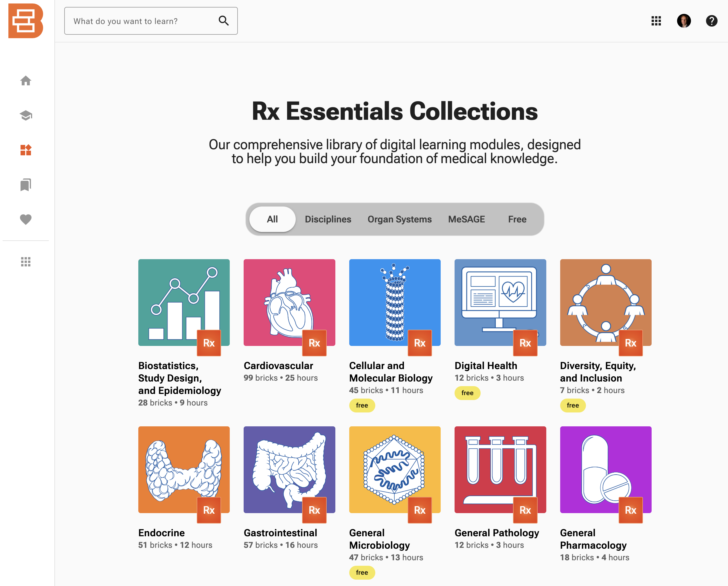Open the top-right apps grid menu
This screenshot has height=586, width=728.
(656, 21)
